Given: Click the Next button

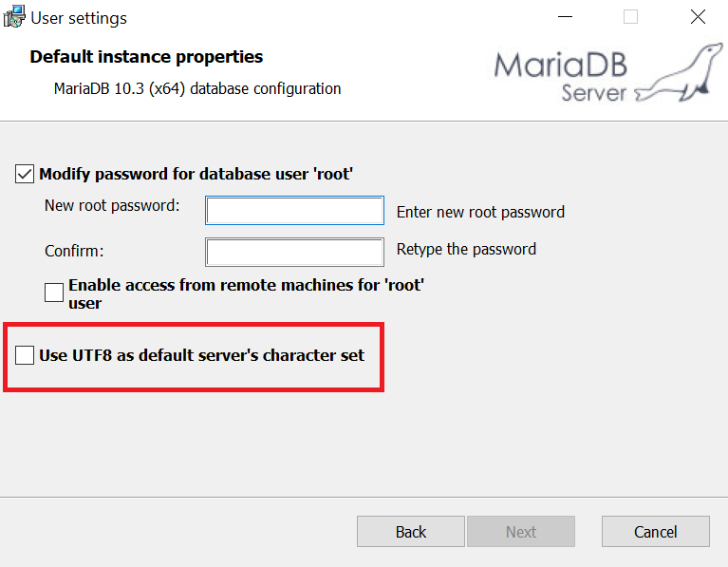Looking at the screenshot, I should [x=521, y=531].
